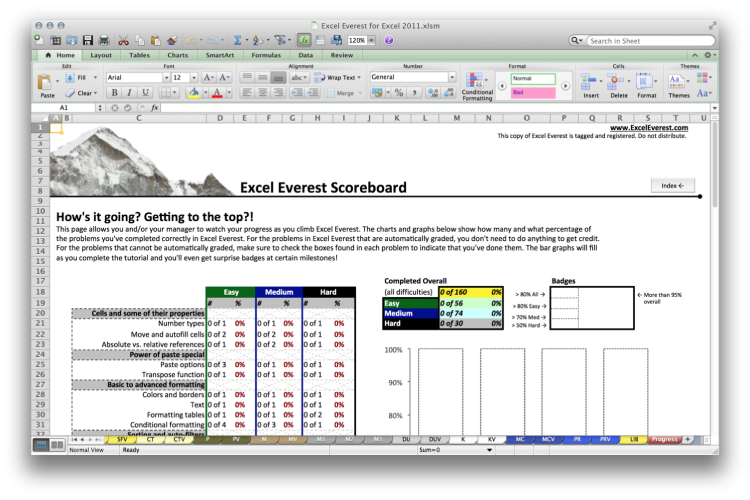Switch to Page Layout view button
This screenshot has width=750, height=500.
coord(57,445)
